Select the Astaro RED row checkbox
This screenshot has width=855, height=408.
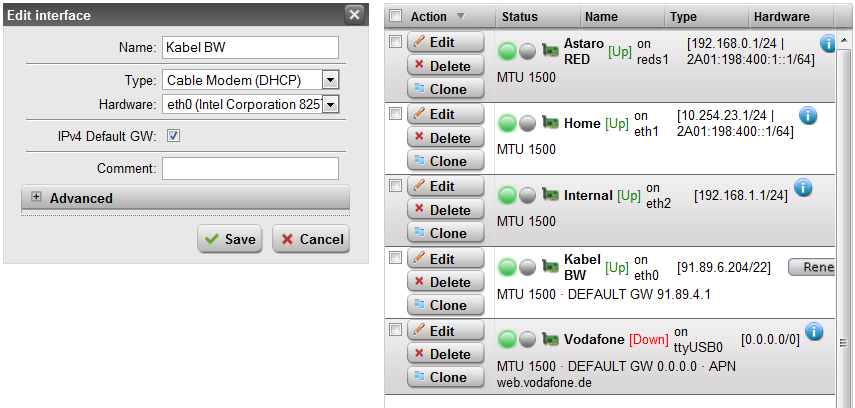[396, 41]
